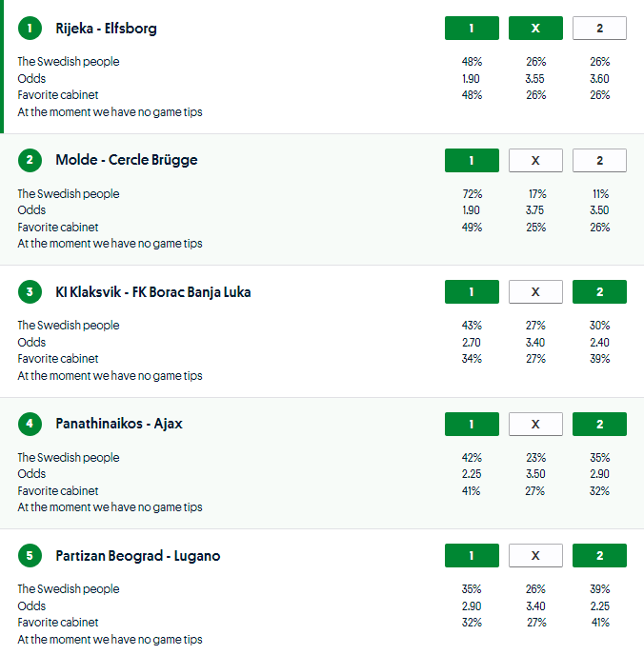Open the Panathinaikos - Ajax match title

pyautogui.click(x=119, y=424)
